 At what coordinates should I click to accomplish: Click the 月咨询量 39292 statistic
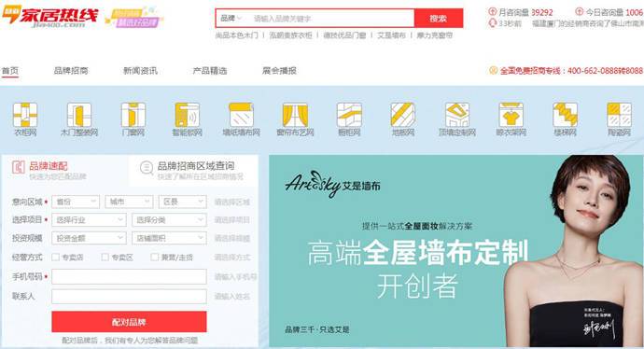click(525, 12)
